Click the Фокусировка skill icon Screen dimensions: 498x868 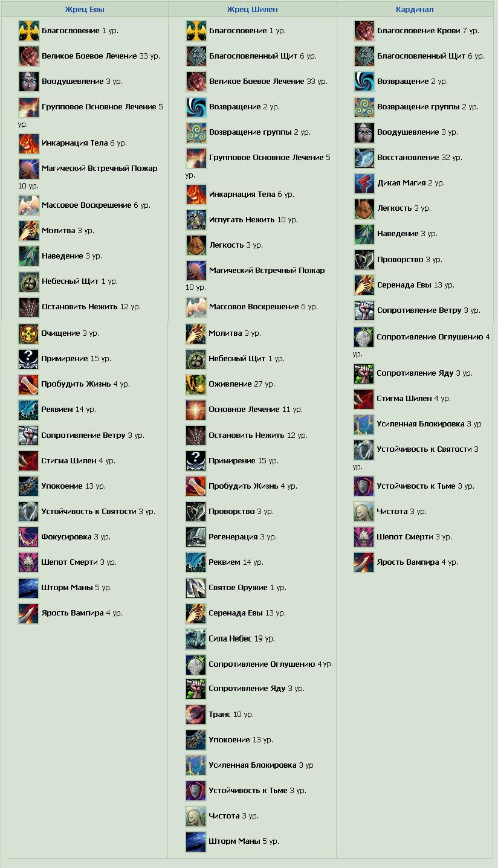point(28,537)
